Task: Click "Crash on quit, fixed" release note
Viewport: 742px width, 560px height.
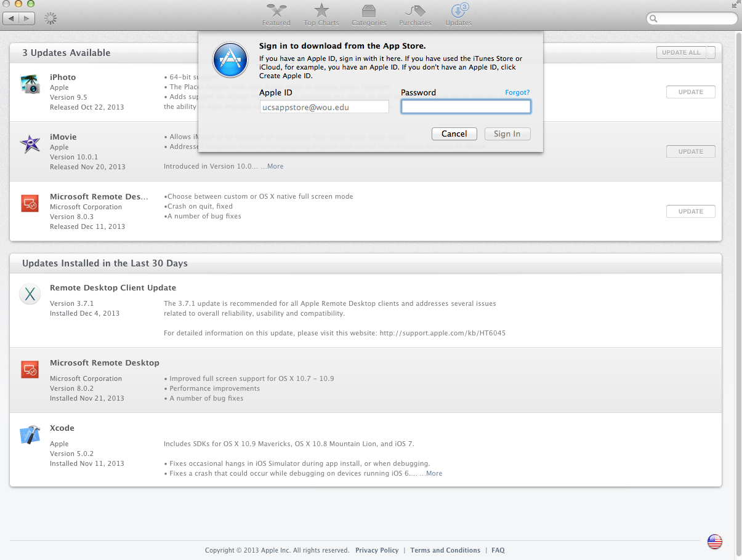Action: 200,206
